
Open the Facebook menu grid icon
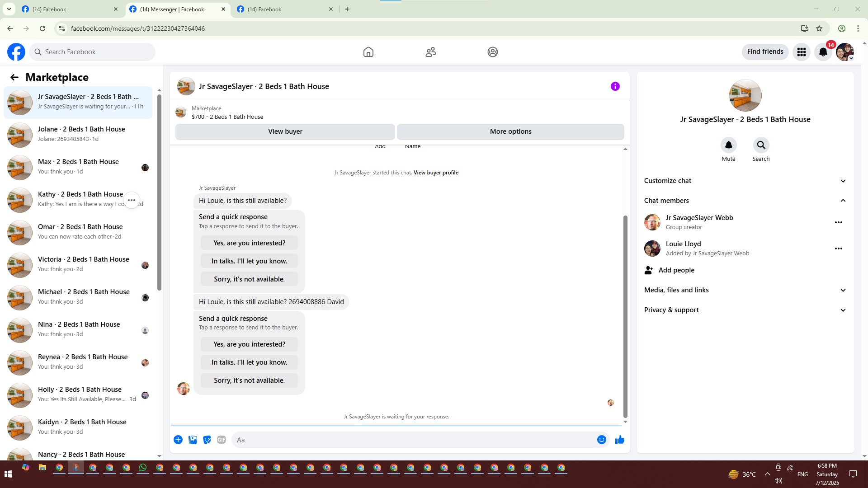pos(802,52)
